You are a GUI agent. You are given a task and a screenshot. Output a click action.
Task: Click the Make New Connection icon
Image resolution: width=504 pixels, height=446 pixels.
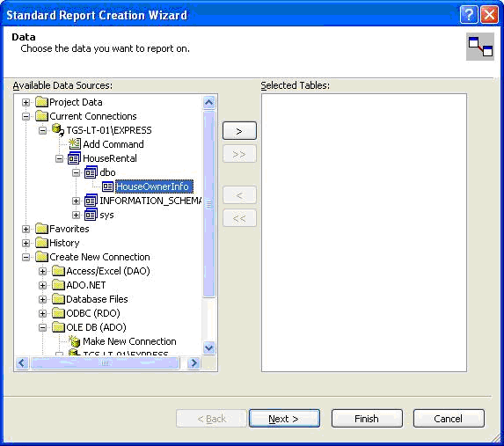(75, 340)
